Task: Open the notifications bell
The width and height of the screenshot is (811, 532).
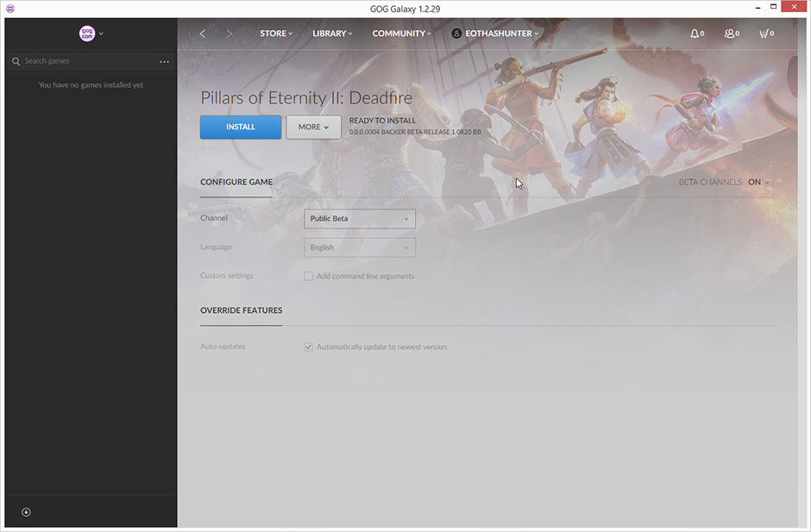Action: (x=697, y=34)
